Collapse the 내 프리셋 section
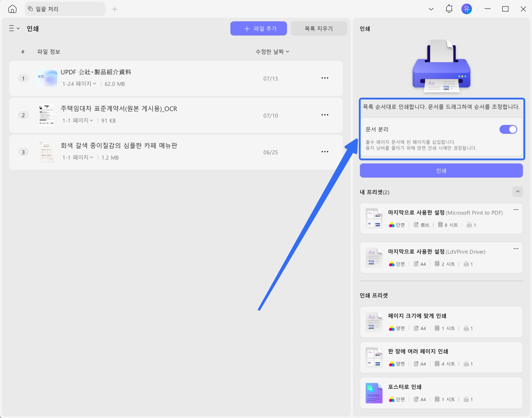This screenshot has width=532, height=418. (518, 192)
